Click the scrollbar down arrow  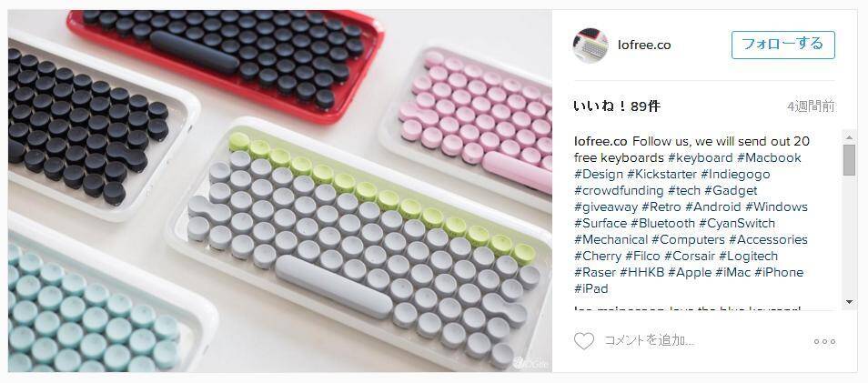pyautogui.click(x=849, y=302)
